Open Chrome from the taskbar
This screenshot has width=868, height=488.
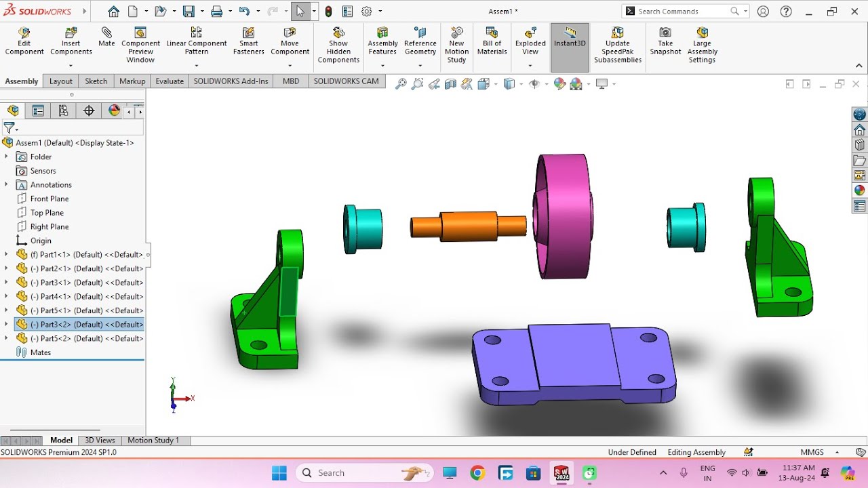point(477,473)
